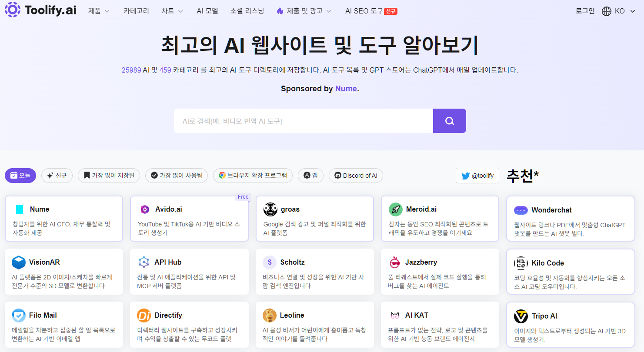Click the app store icon in 앱 chip
The image size is (644, 352).
307,176
